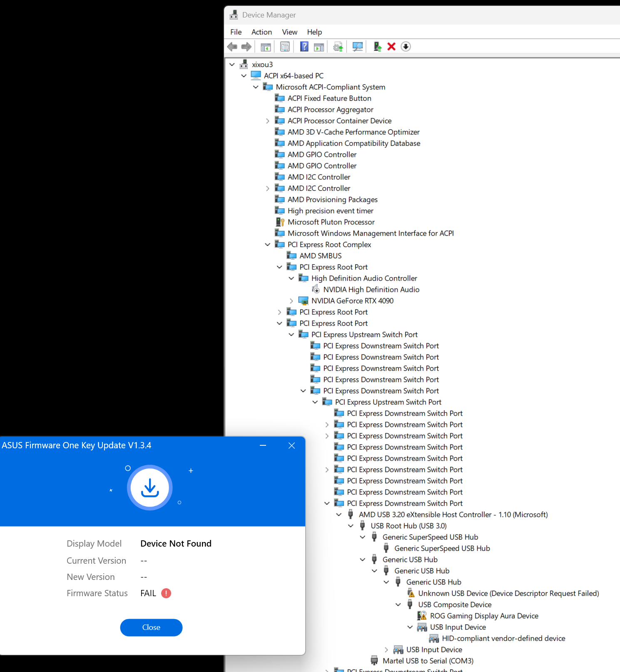
Task: Open the Action menu
Action: (261, 32)
